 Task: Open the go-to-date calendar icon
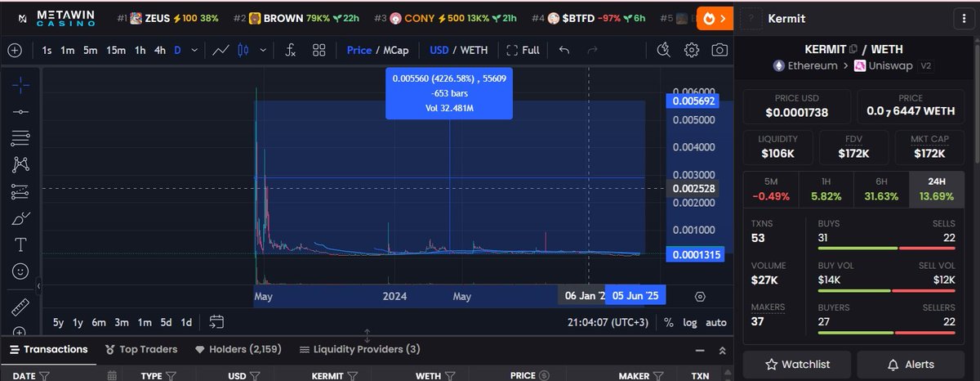[x=216, y=321]
